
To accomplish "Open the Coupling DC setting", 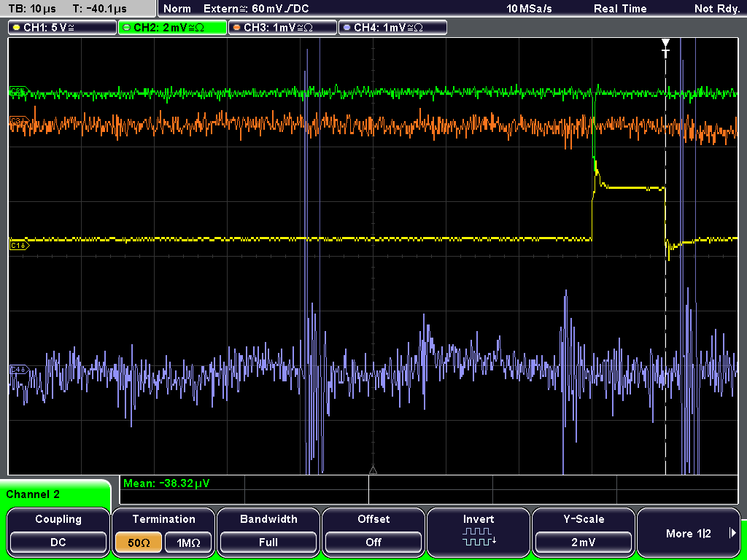I will point(58,542).
